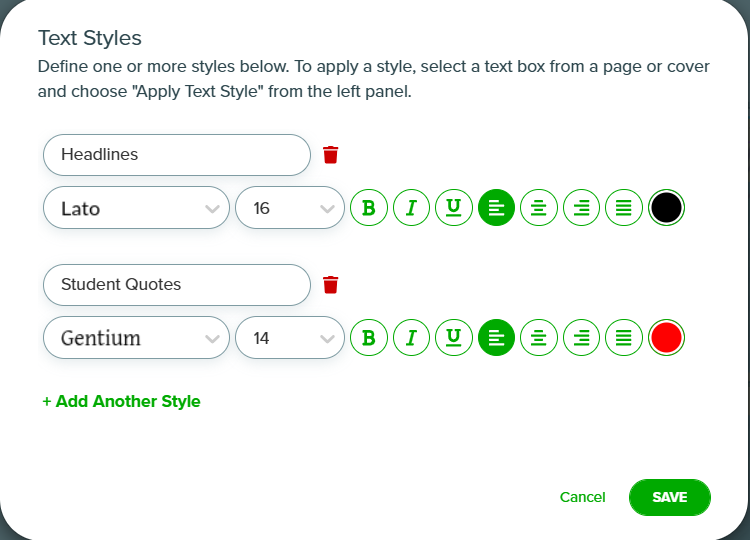Toggle italic for Student Quotes style
750x540 pixels.
411,338
